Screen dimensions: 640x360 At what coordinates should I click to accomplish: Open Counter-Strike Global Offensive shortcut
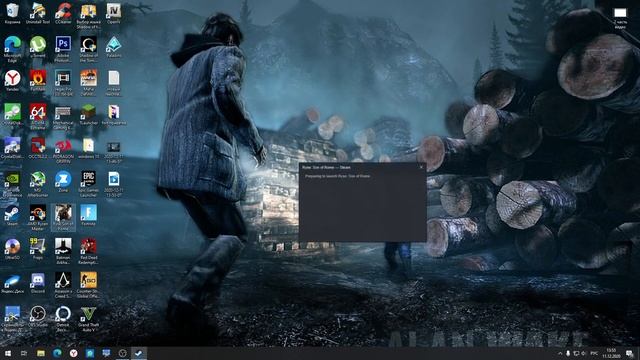88,285
